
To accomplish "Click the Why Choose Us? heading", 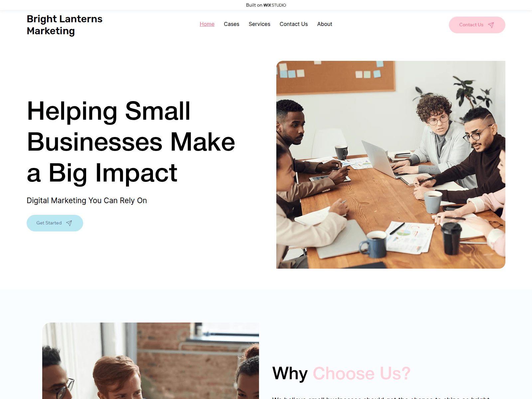I will pyautogui.click(x=341, y=373).
